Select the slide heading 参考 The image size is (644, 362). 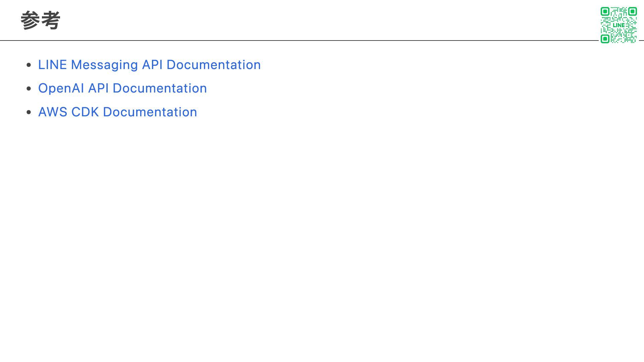tap(40, 20)
